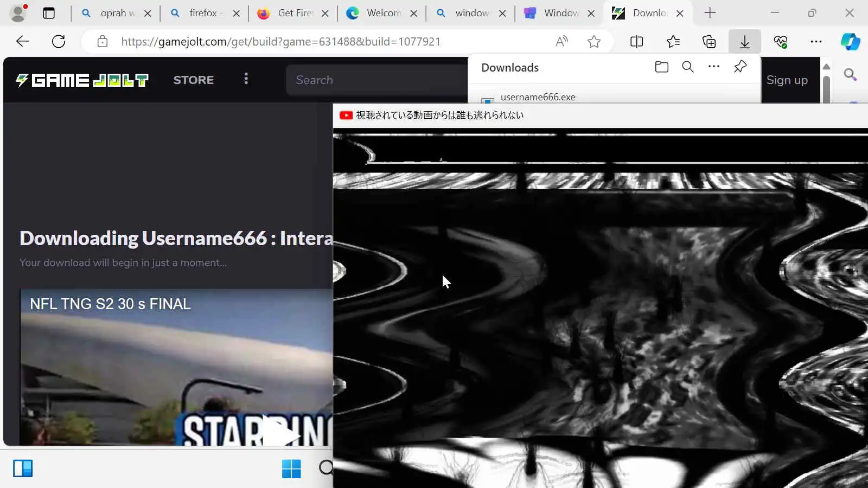Click the 'NFL TNG S2 30 s FINAL' video title
This screenshot has height=488, width=868.
pos(110,304)
